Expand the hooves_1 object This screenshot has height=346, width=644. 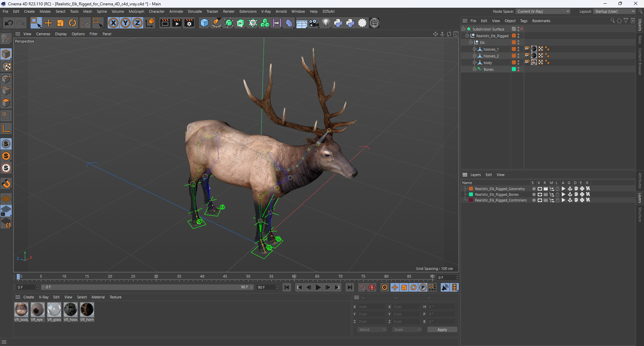pos(475,49)
